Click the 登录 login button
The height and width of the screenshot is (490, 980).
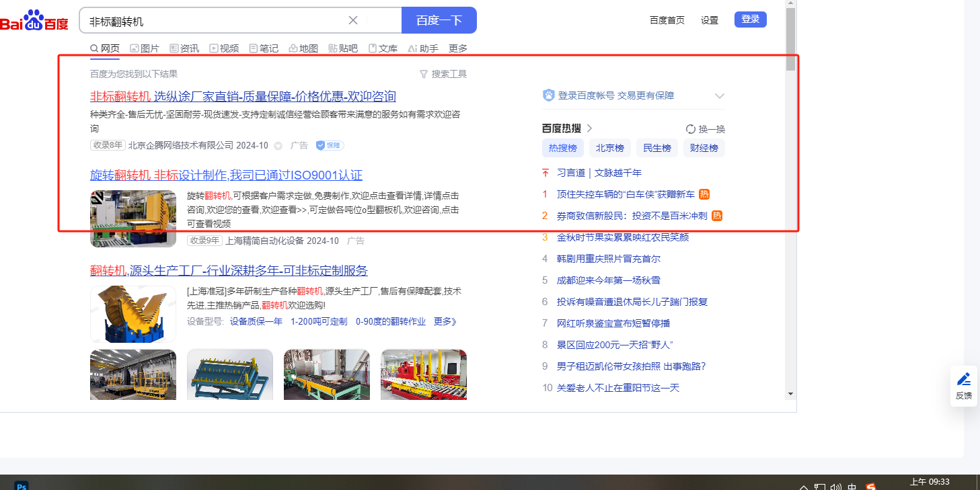pyautogui.click(x=750, y=19)
